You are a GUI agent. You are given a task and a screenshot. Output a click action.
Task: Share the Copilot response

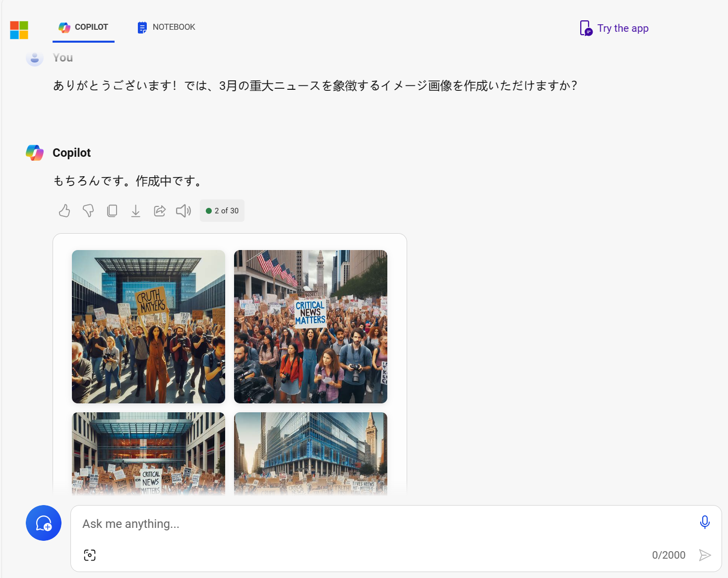(x=160, y=211)
